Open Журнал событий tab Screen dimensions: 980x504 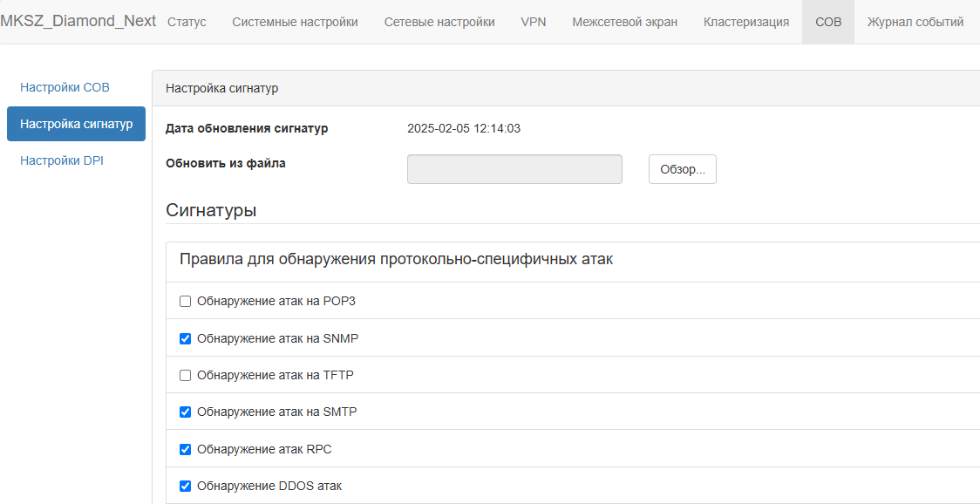[x=915, y=22]
